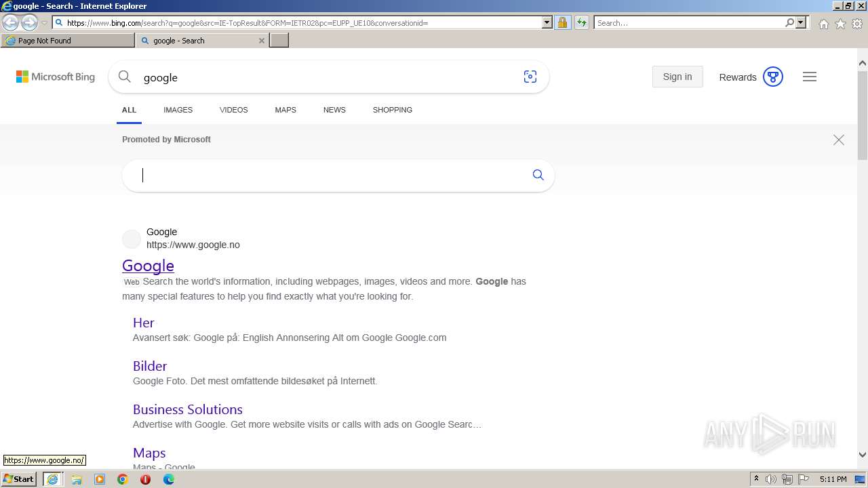
Task: Click the page scrollbar down arrow
Action: point(862,455)
